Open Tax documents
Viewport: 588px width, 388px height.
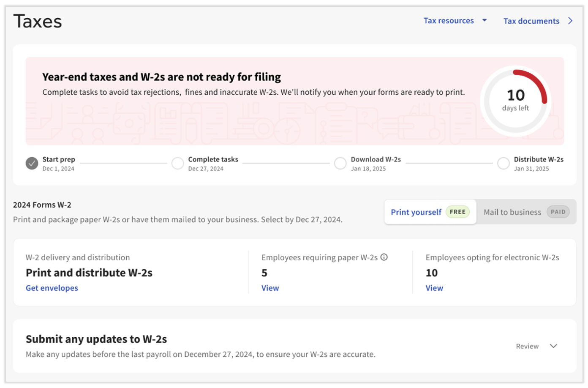[x=532, y=21]
